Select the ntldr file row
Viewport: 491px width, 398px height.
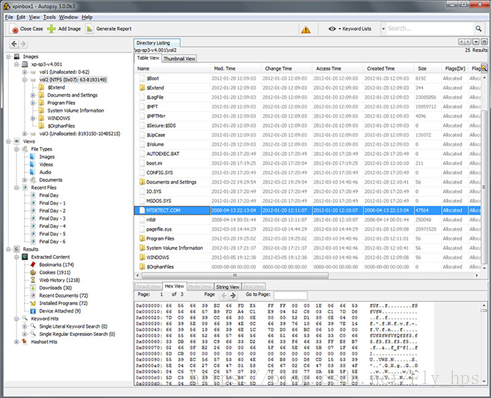click(x=307, y=220)
